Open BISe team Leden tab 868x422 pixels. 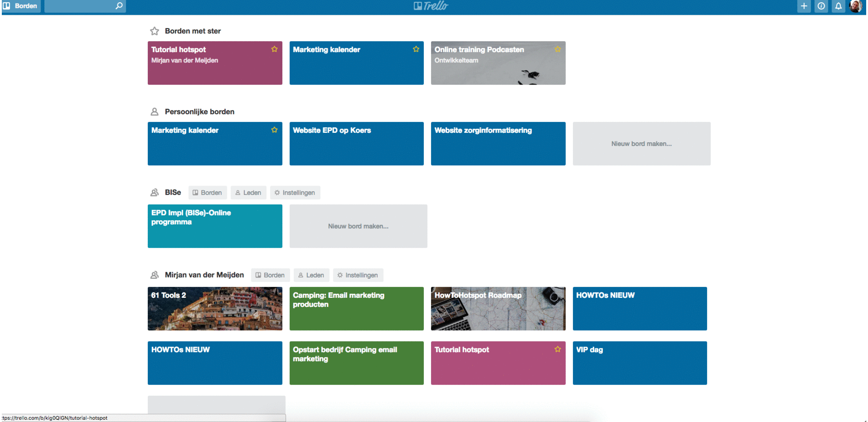[x=249, y=192]
